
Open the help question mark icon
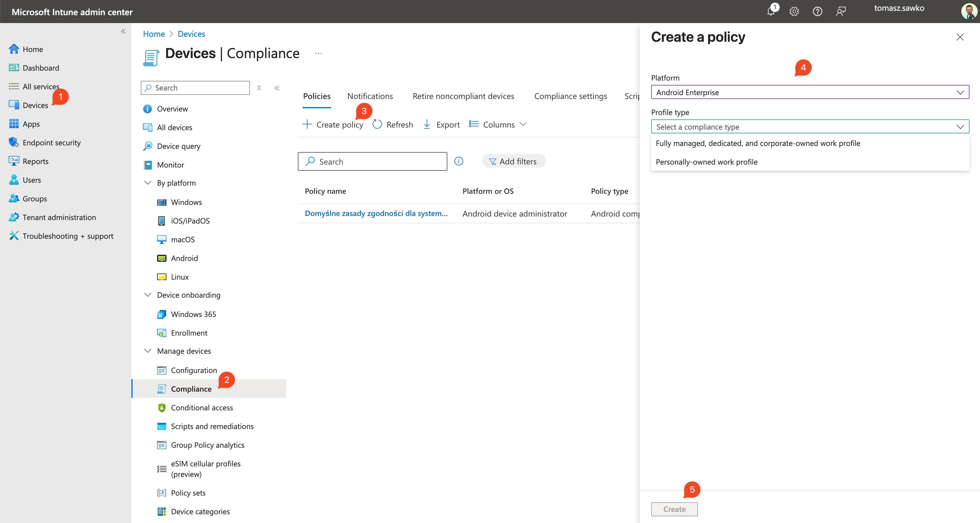coord(818,11)
